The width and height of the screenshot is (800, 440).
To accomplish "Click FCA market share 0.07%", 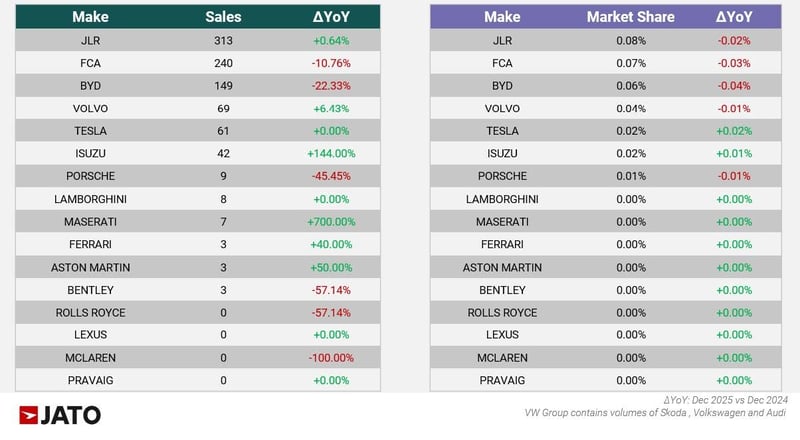I will point(630,63).
